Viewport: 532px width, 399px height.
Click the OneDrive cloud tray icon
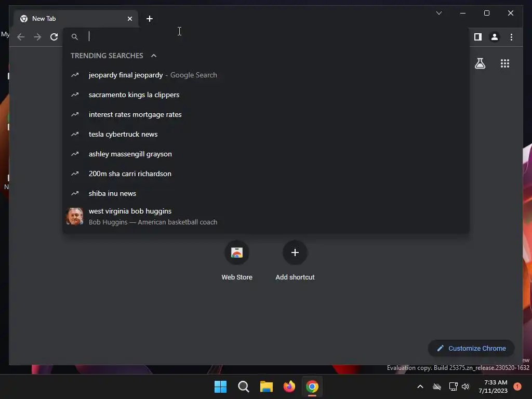pyautogui.click(x=436, y=387)
